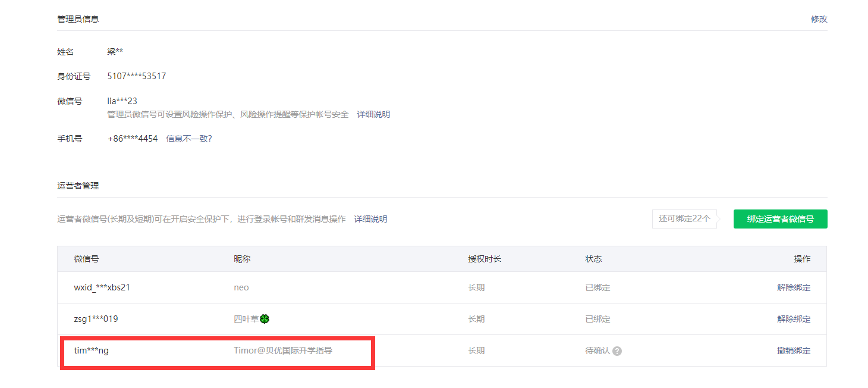Click 修改 to edit administrator info
The image size is (868, 388).
819,19
